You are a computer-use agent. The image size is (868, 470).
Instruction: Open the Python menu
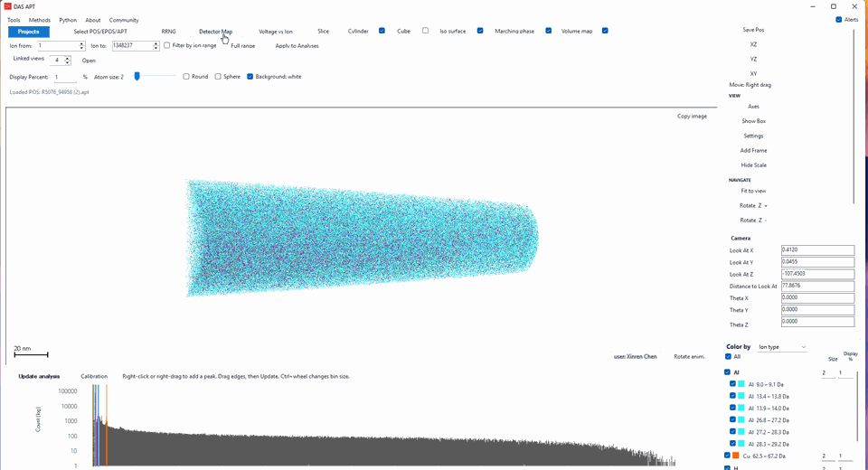[68, 20]
